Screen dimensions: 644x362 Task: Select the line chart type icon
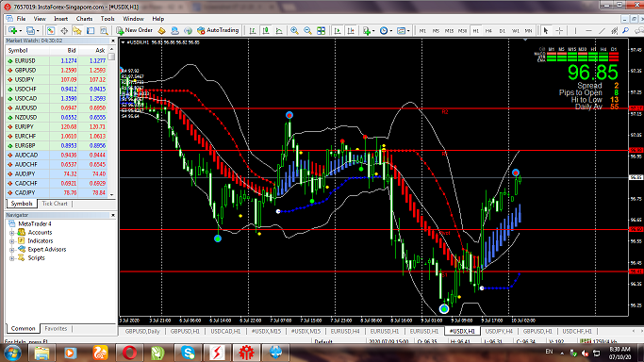279,30
